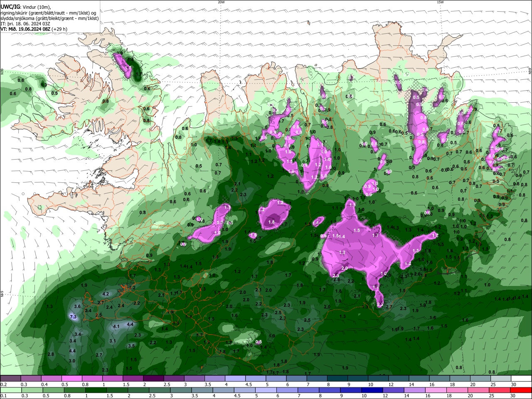Click the '7.3' precipitation value on the map

pyautogui.click(x=74, y=317)
